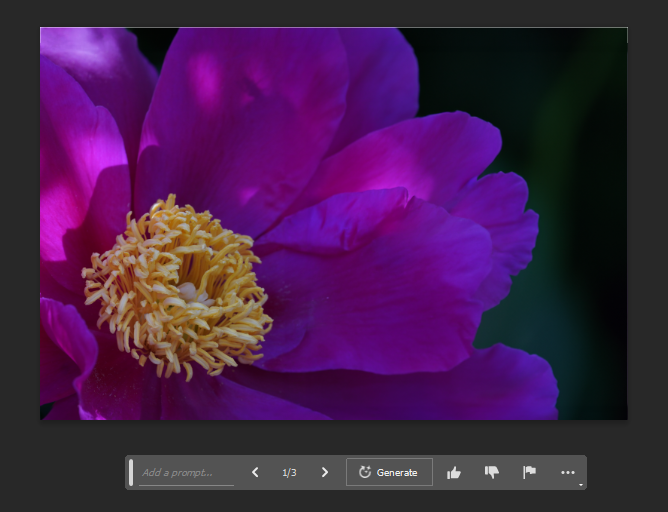This screenshot has width=668, height=512.
Task: Give thumbs down to this result
Action: [492, 472]
